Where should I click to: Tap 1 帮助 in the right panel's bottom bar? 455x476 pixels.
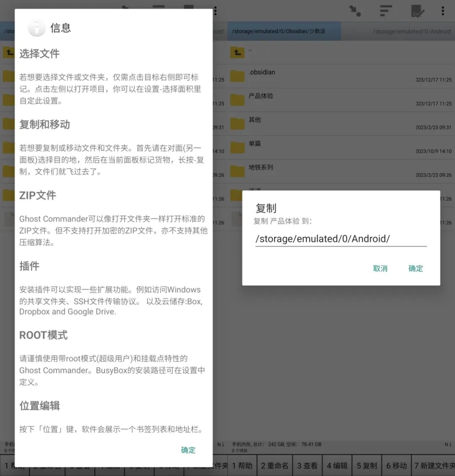click(242, 465)
